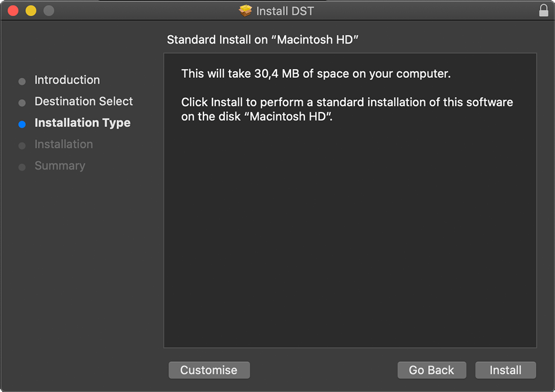
Task: Start installation with the Install button
Action: [505, 370]
